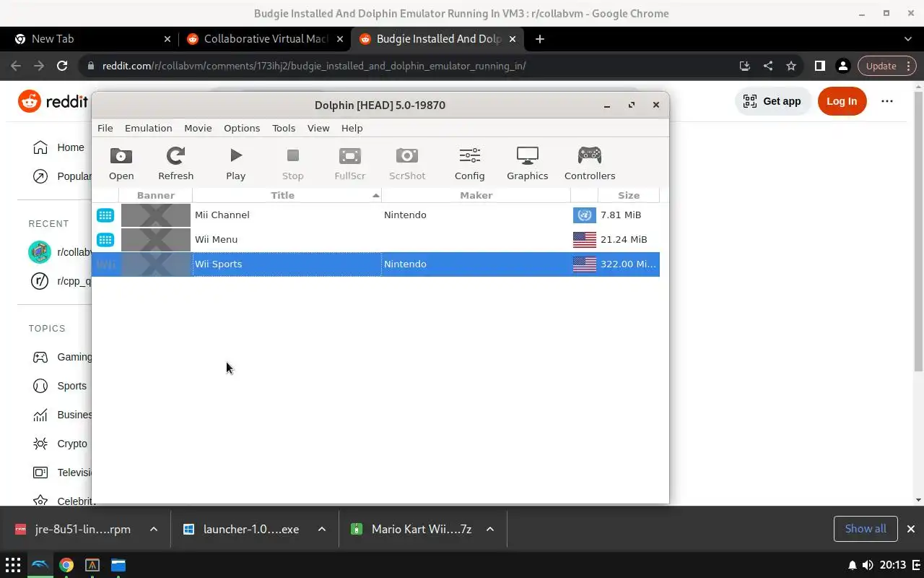Screen dimensions: 924x578
Task: Open the Sports topic in Reddit sidebar
Action: pyautogui.click(x=60, y=386)
